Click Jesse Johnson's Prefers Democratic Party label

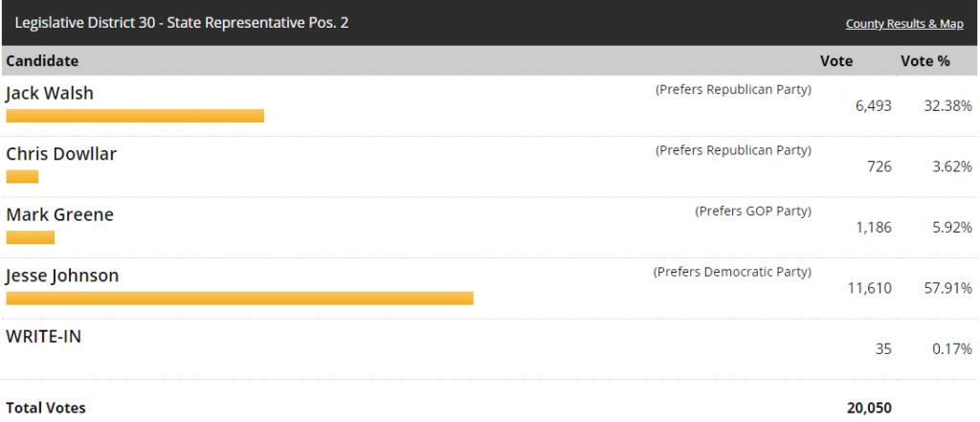pyautogui.click(x=732, y=272)
